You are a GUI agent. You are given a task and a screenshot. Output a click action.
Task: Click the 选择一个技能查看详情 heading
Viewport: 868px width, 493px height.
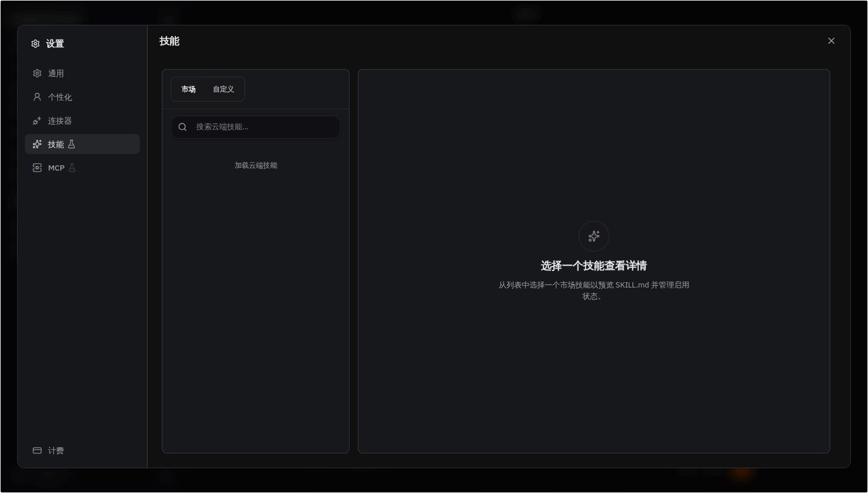click(x=594, y=266)
